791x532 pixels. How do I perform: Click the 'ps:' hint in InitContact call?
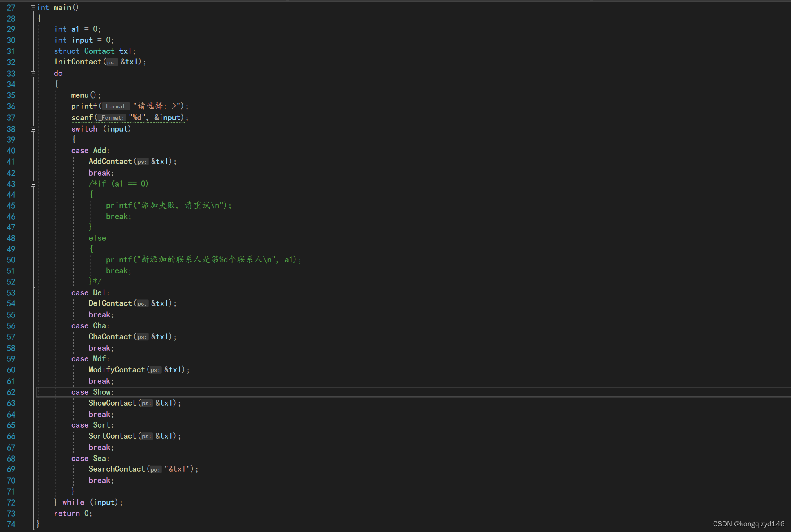[x=112, y=62]
